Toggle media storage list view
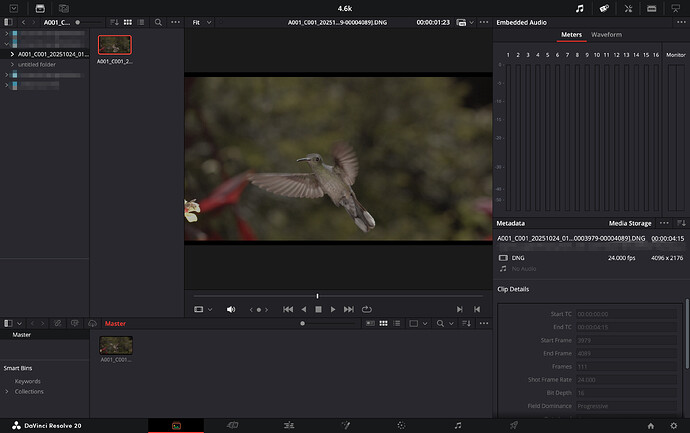 click(141, 22)
